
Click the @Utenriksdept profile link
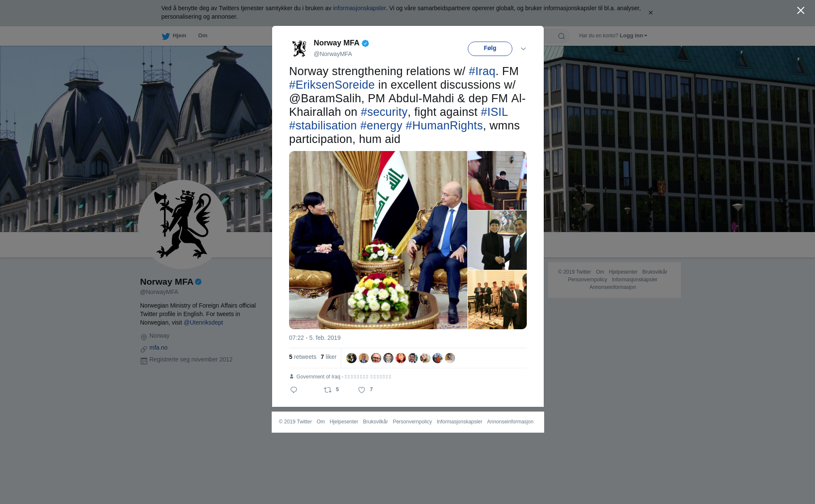pyautogui.click(x=203, y=322)
